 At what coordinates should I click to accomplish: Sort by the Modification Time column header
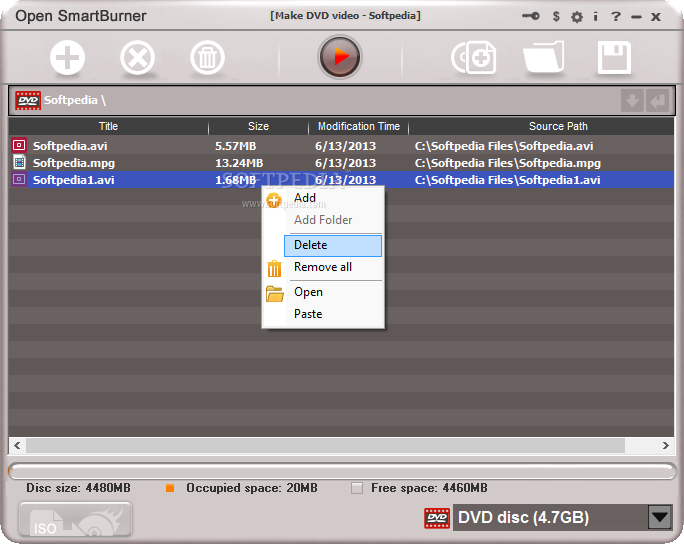coord(359,127)
